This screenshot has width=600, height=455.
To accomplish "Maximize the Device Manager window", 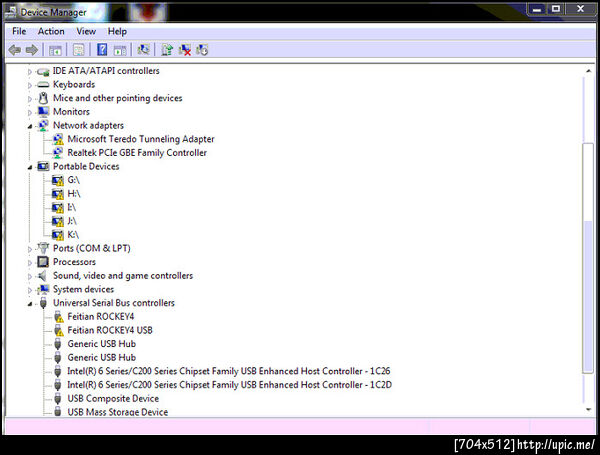I will (556, 8).
